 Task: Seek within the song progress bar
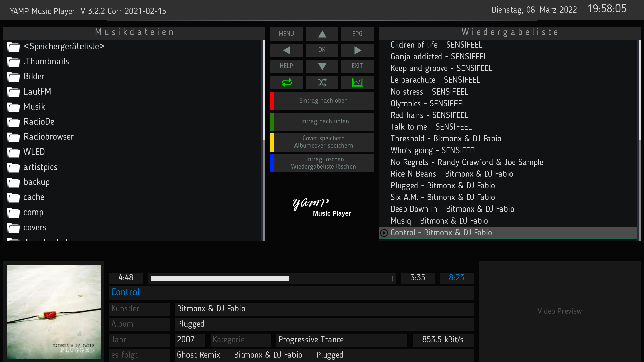[x=272, y=279]
